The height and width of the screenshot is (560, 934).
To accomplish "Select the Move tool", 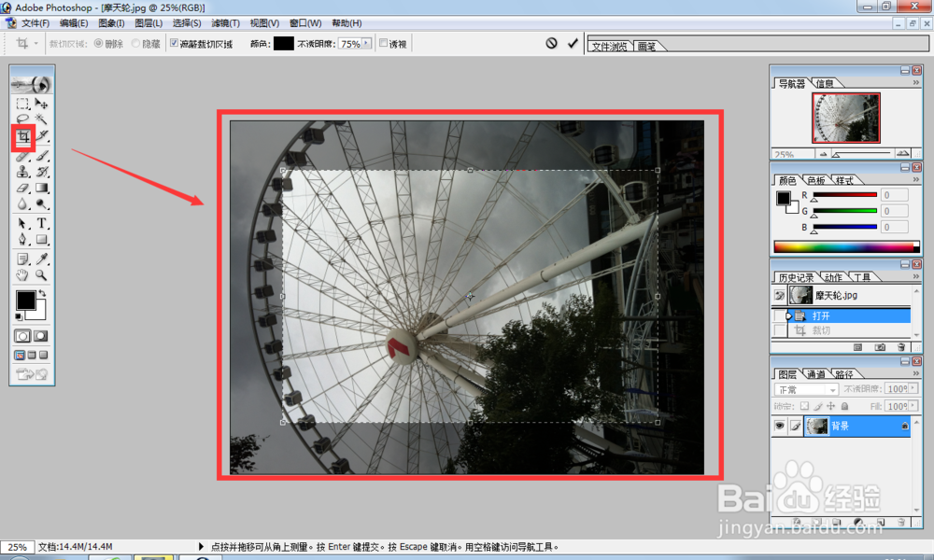I will coord(41,103).
